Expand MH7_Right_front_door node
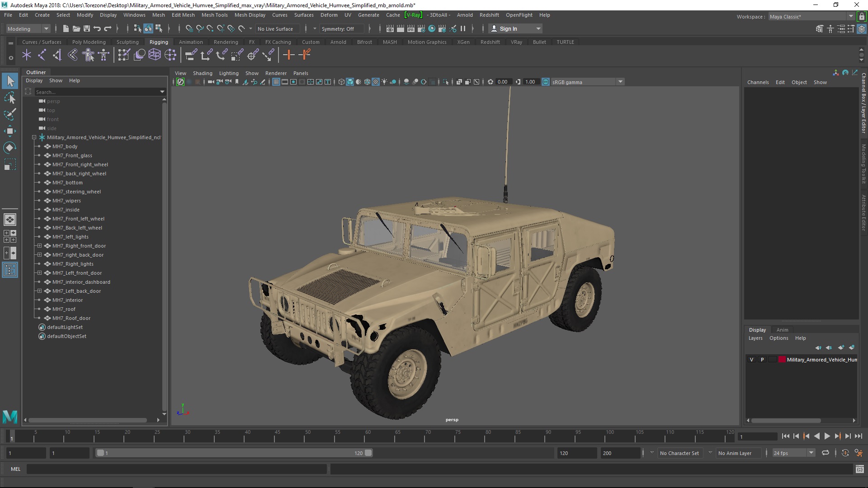The height and width of the screenshot is (488, 868). tap(39, 246)
